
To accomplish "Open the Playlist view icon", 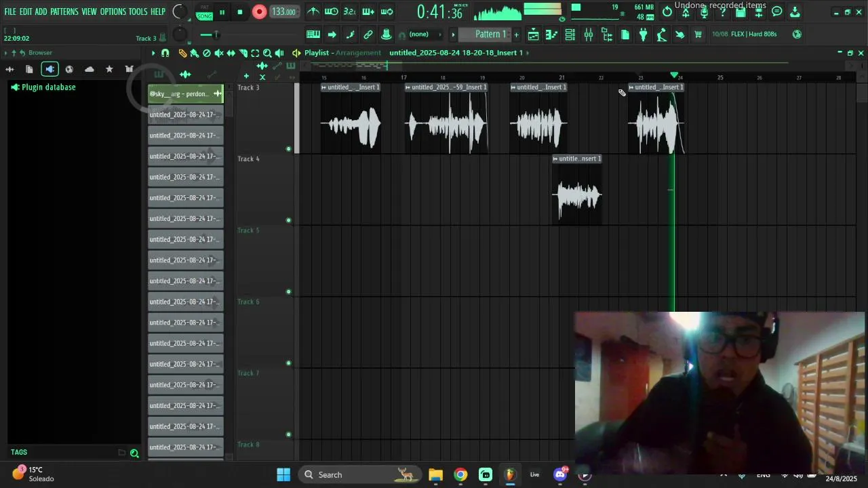I will 534,35.
